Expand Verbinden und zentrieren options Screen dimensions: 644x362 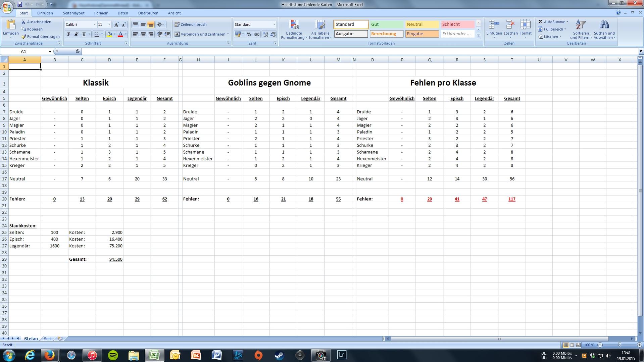coord(228,34)
